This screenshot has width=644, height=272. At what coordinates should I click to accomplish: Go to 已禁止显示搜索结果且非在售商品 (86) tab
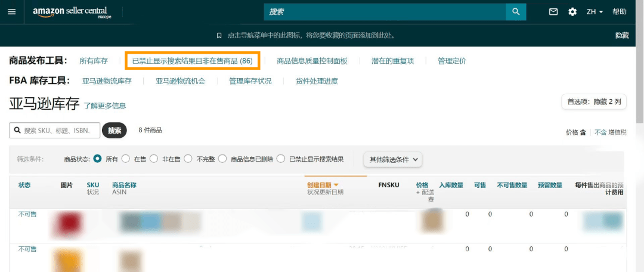point(192,61)
